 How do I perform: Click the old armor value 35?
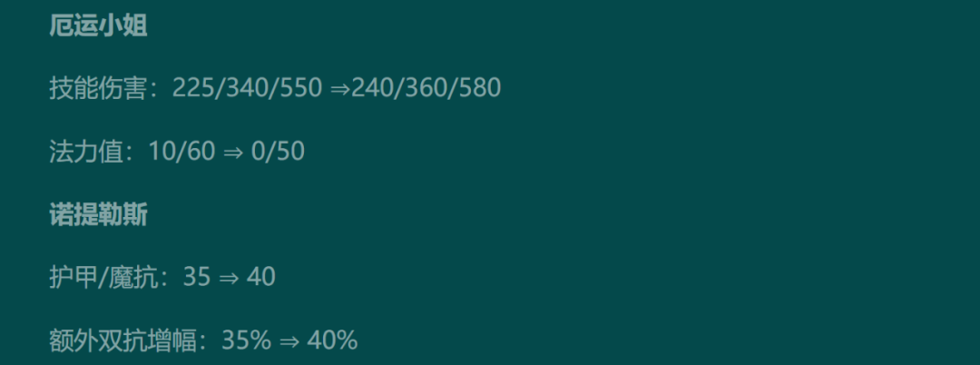(197, 278)
